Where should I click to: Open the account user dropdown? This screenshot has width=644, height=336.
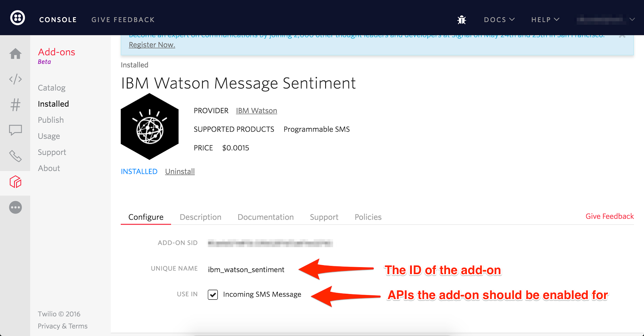tap(606, 19)
